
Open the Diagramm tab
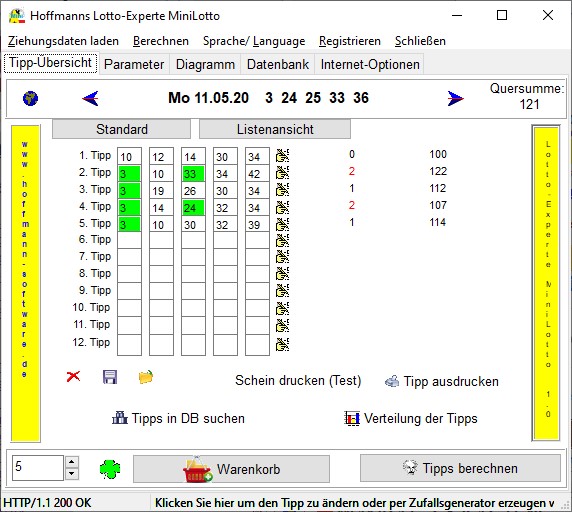pos(205,65)
